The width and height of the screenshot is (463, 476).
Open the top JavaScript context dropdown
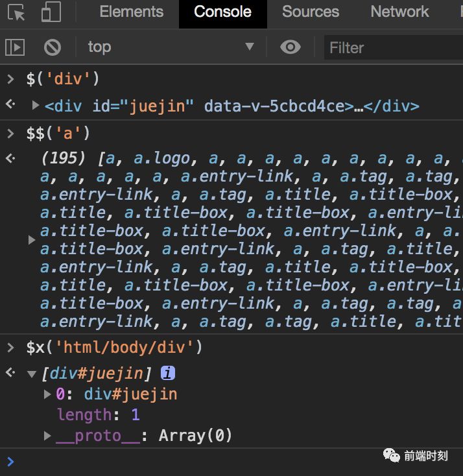pos(171,47)
